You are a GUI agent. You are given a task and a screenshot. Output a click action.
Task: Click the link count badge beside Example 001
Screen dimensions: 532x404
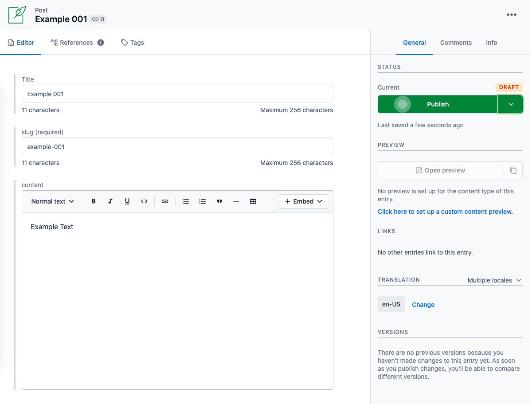(x=98, y=19)
